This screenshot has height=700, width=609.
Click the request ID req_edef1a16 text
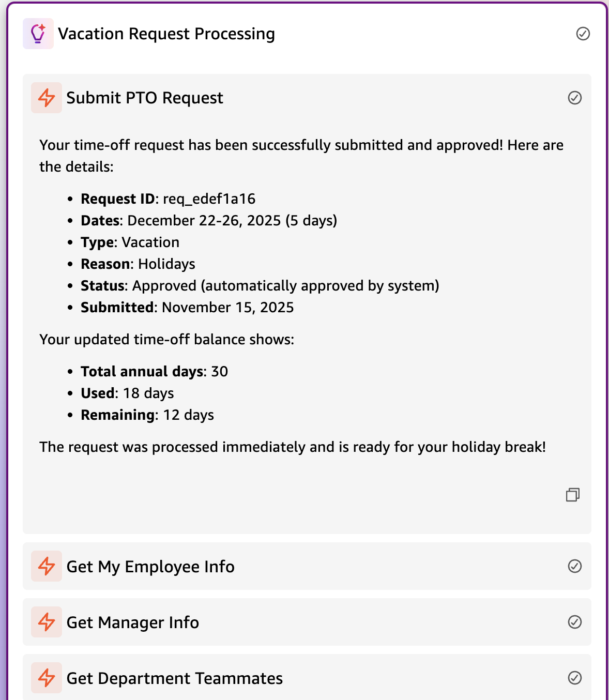click(209, 199)
